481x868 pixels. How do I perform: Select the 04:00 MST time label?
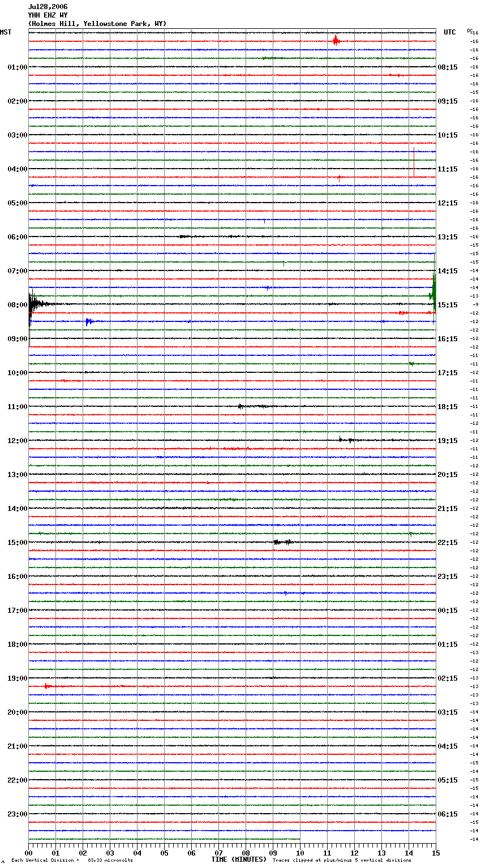pos(18,169)
